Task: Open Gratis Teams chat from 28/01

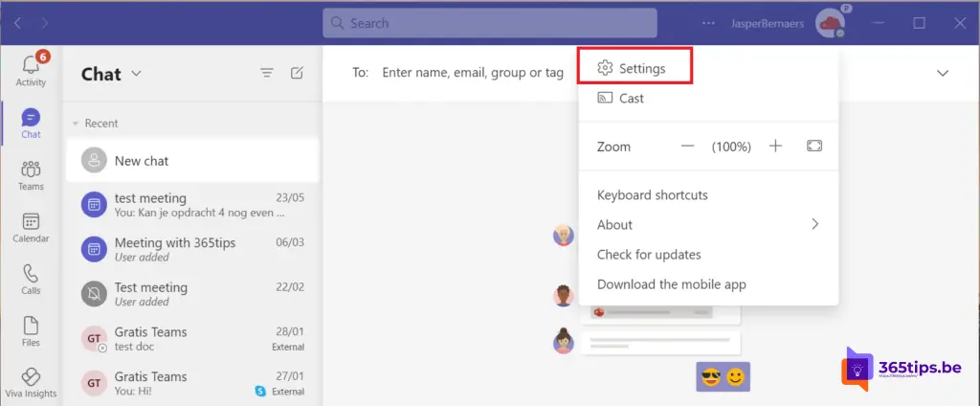Action: coord(192,339)
